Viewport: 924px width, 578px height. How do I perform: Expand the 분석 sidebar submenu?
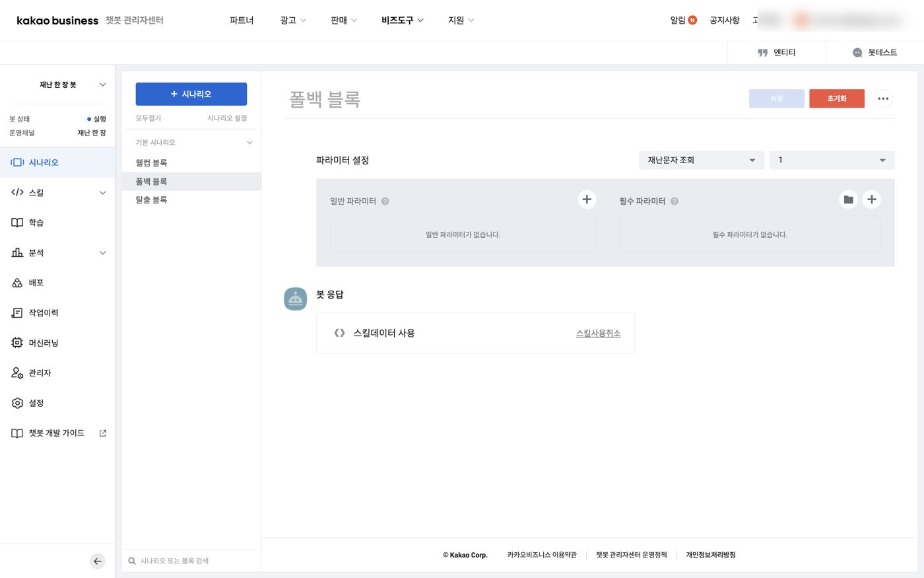coord(102,253)
